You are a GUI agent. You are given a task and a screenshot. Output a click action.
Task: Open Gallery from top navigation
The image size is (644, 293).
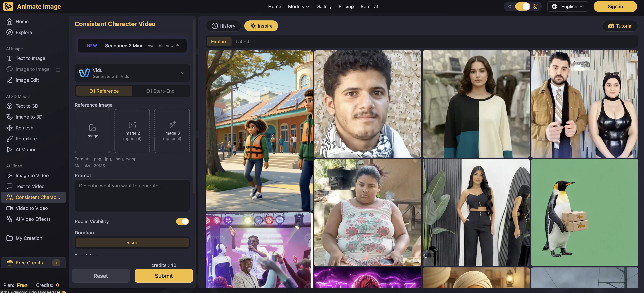(324, 6)
